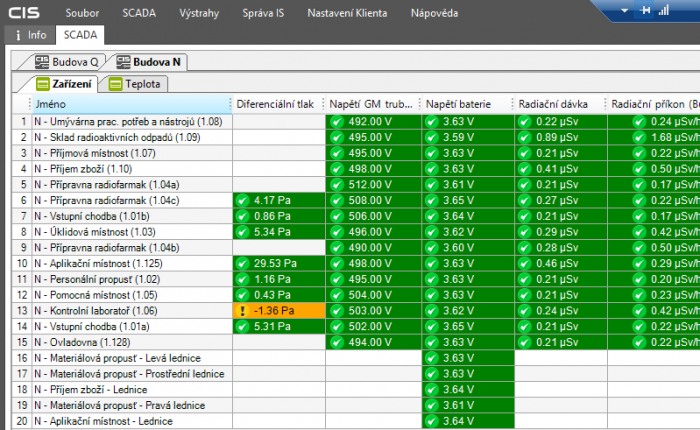Screen dimensions: 700x430
Task: Click the CIS application logo
Action: (26, 13)
